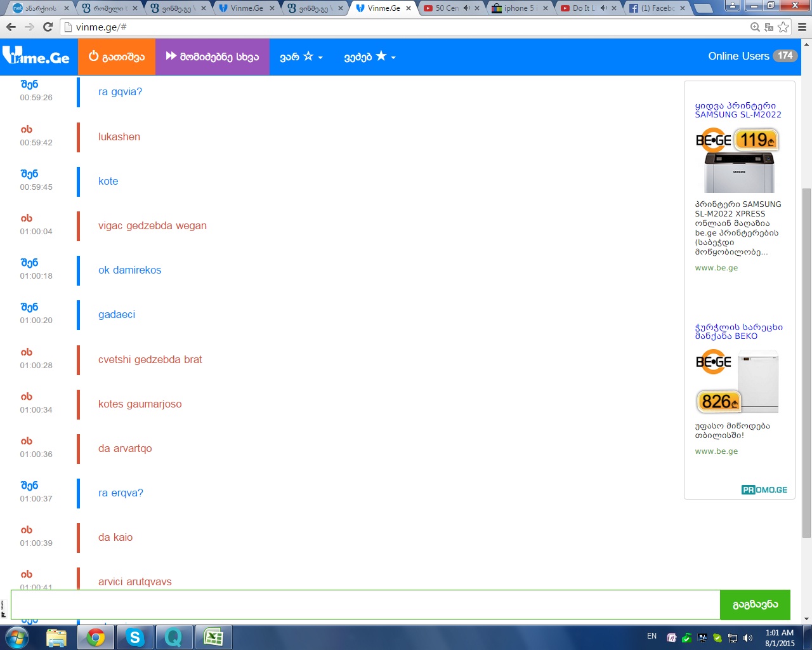Viewport: 812px width, 650px height.
Task: Click the Chrome icon in the taskbar
Action: point(96,637)
